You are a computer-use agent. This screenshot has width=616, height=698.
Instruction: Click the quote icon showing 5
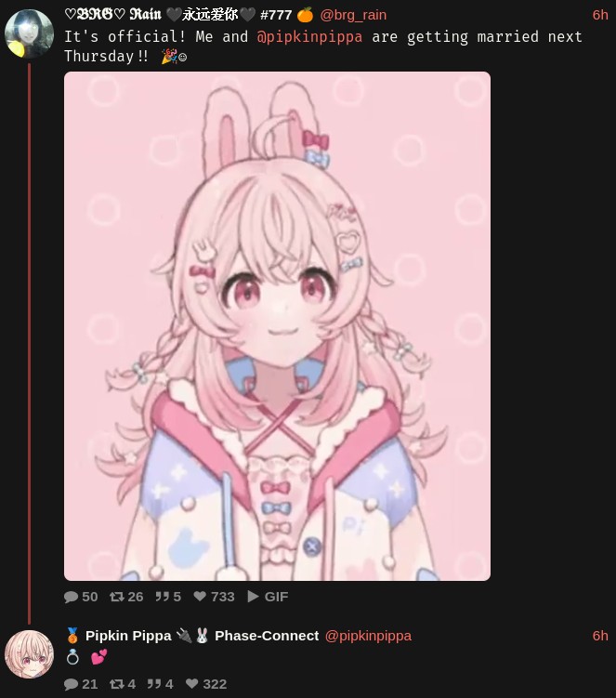click(x=162, y=597)
